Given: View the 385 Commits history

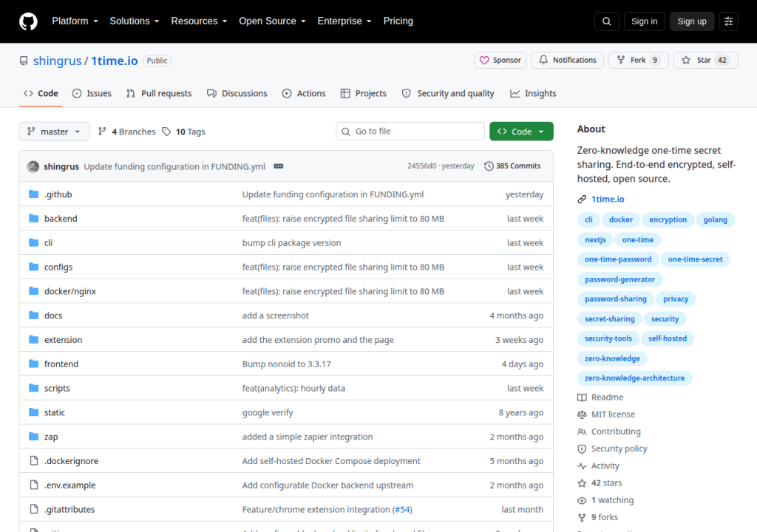Looking at the screenshot, I should [x=512, y=166].
